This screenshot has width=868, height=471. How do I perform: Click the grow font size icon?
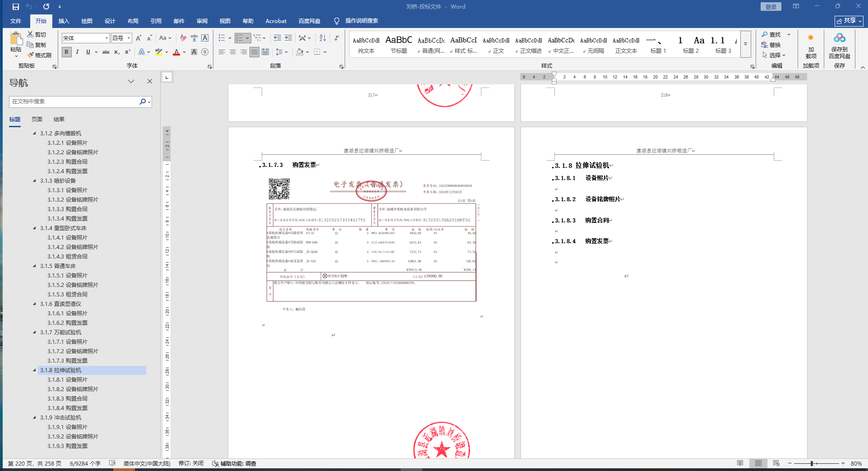(x=139, y=38)
